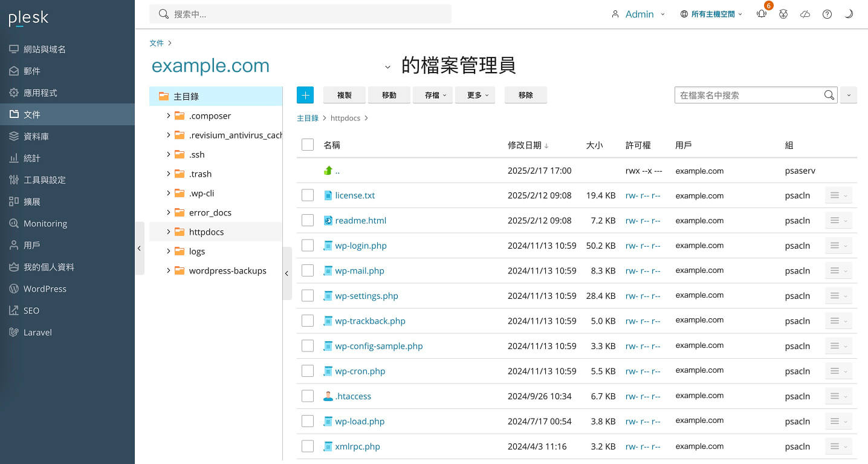Open the wp-config-sample.php file link
Screen dimensions: 868x464
tap(378, 346)
